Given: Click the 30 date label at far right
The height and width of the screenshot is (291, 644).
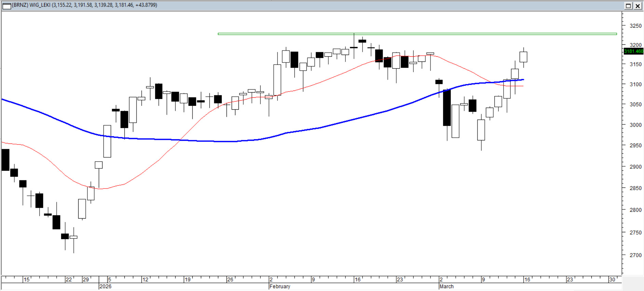Looking at the screenshot, I should coord(612,279).
